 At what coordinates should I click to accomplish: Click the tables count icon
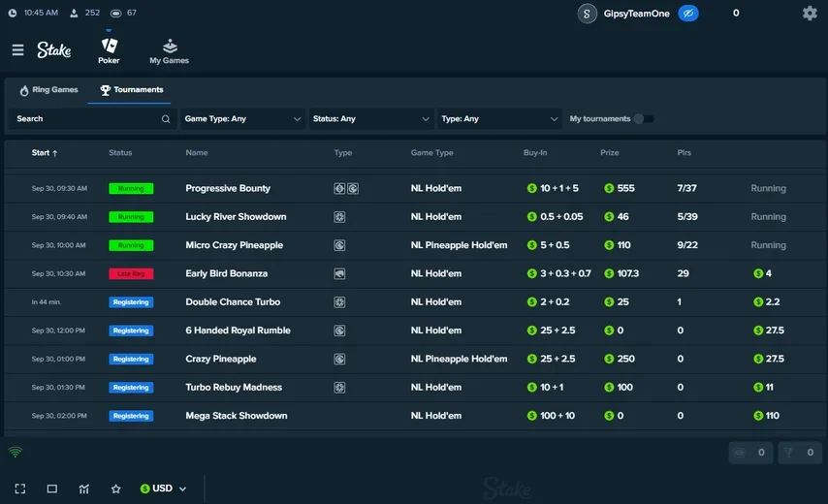click(115, 13)
